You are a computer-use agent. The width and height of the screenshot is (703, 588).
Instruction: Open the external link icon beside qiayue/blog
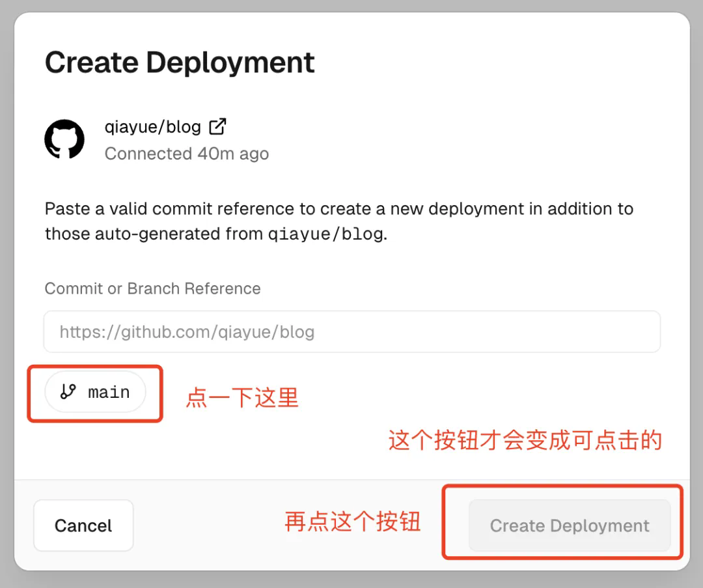pyautogui.click(x=218, y=126)
